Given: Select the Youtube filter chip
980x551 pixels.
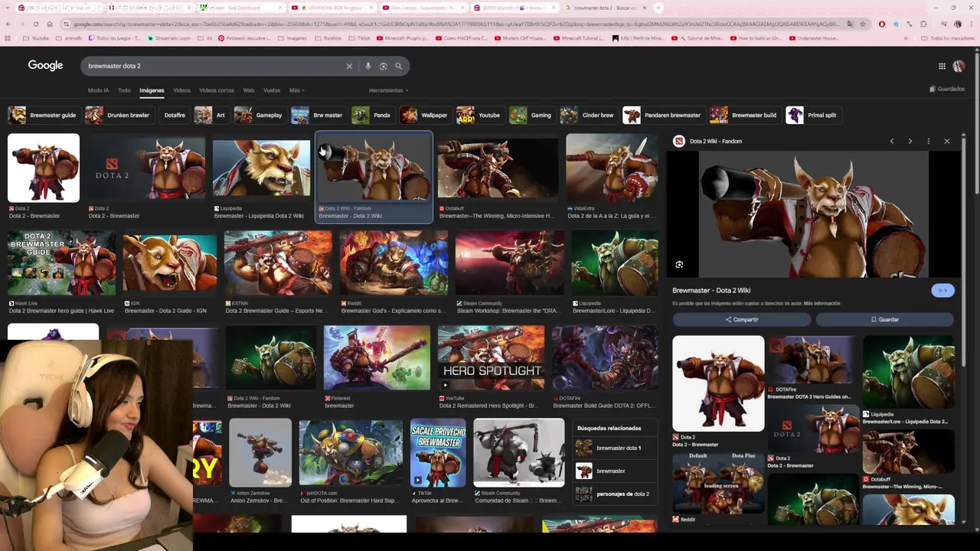Looking at the screenshot, I should coord(479,115).
